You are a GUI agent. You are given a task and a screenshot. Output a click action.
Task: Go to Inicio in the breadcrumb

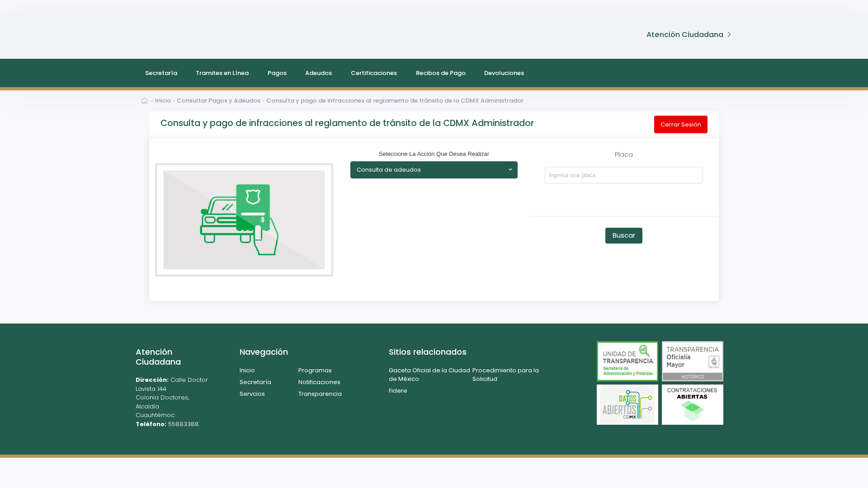(x=163, y=101)
